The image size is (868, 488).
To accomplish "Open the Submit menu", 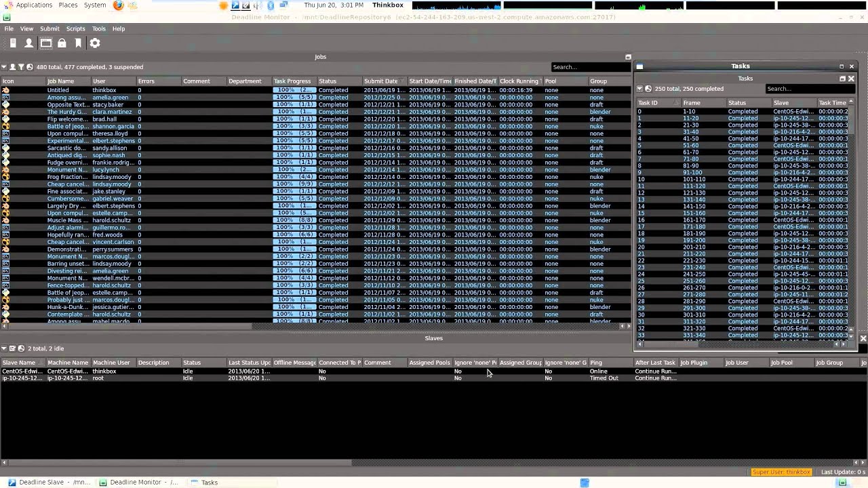I will pyautogui.click(x=50, y=28).
